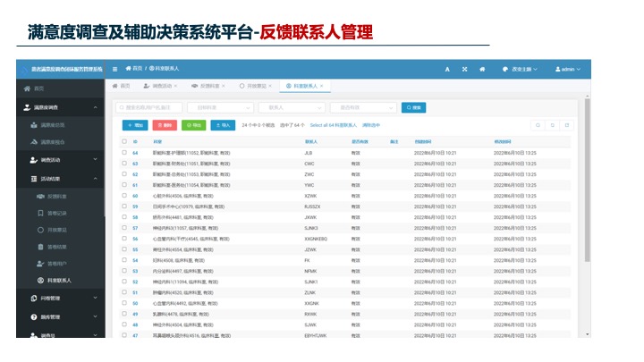Close the 科室联系人 tab with its X
The image size is (644, 362).
click(321, 86)
